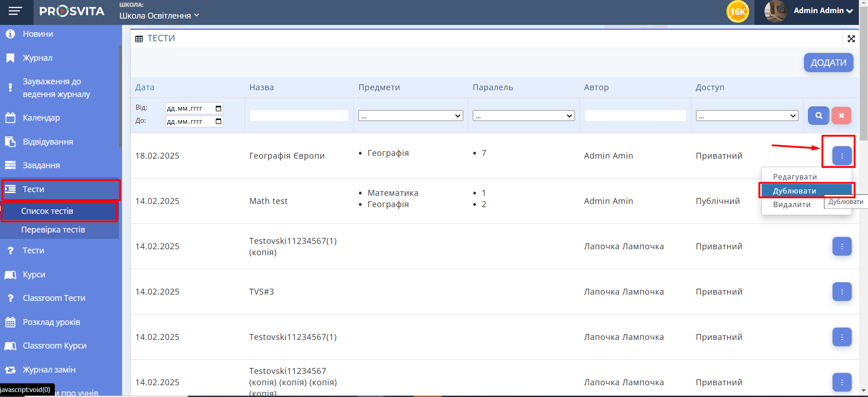The image size is (868, 397).
Task: Click the Назва filter text field
Action: point(299,116)
